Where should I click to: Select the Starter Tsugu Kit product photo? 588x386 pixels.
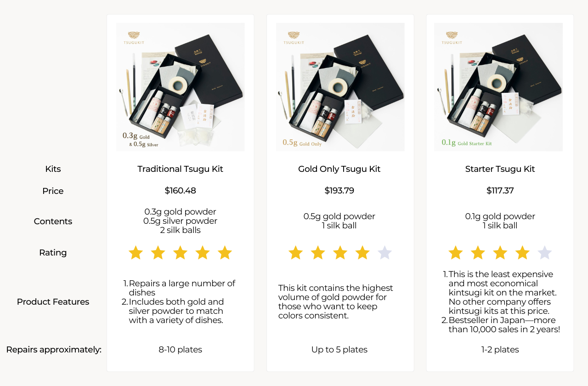(498, 87)
